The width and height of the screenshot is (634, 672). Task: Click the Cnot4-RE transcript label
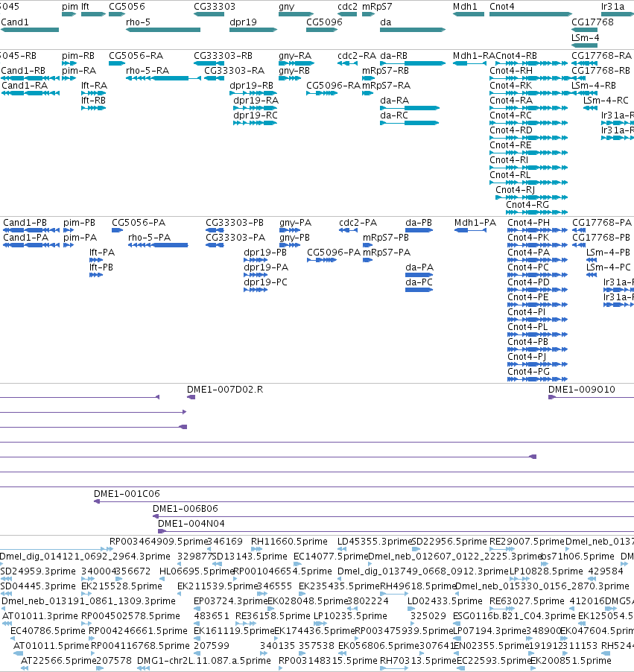coord(510,145)
